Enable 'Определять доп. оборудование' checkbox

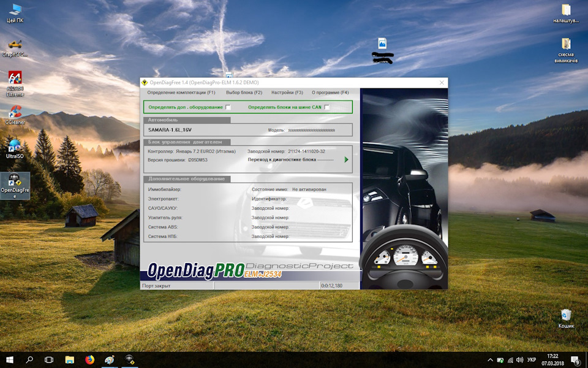[x=228, y=107]
